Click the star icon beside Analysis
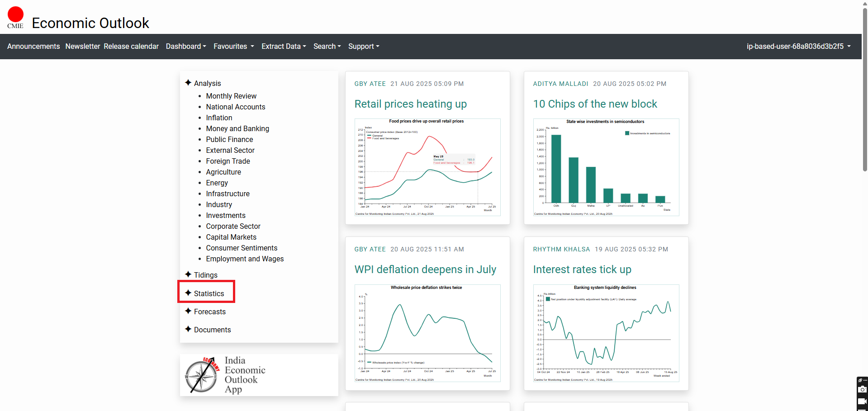 coord(188,83)
